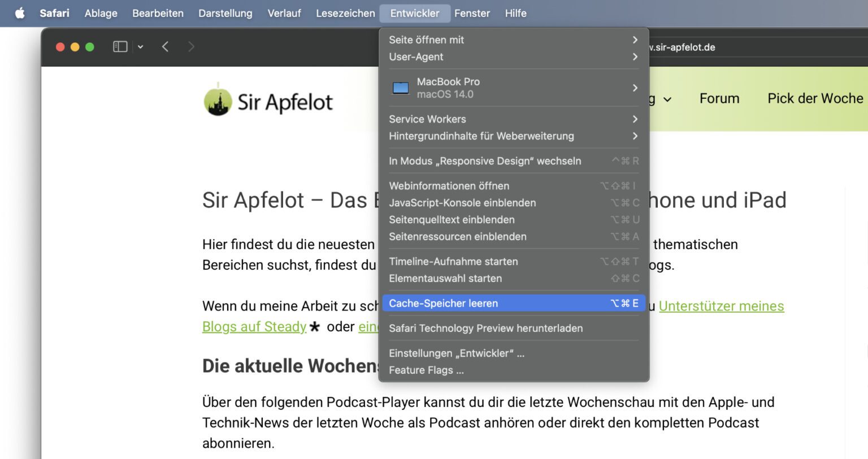Click the green zoom traffic light
This screenshot has width=868, height=459.
[x=90, y=47]
